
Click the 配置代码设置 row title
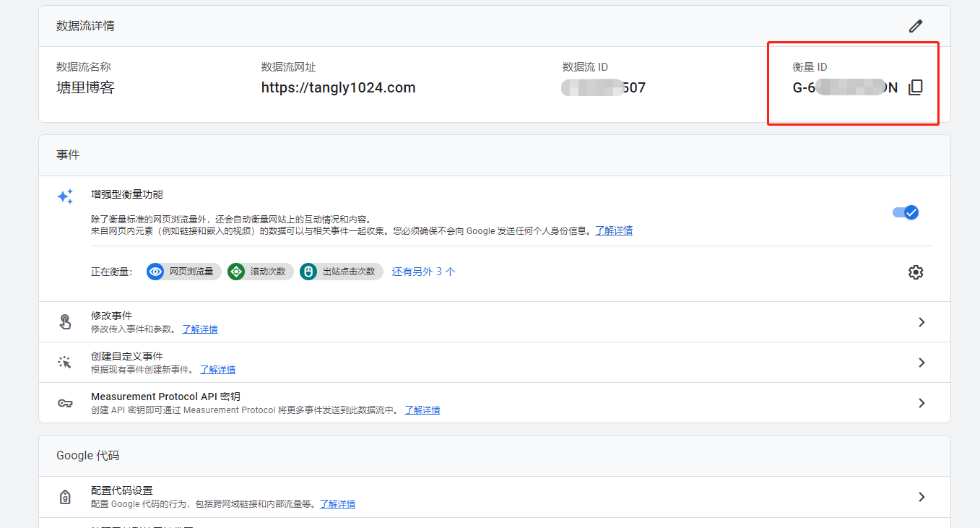tap(122, 491)
